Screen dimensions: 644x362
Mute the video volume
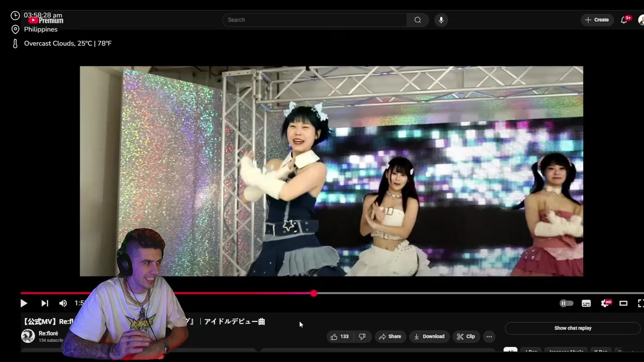click(63, 303)
